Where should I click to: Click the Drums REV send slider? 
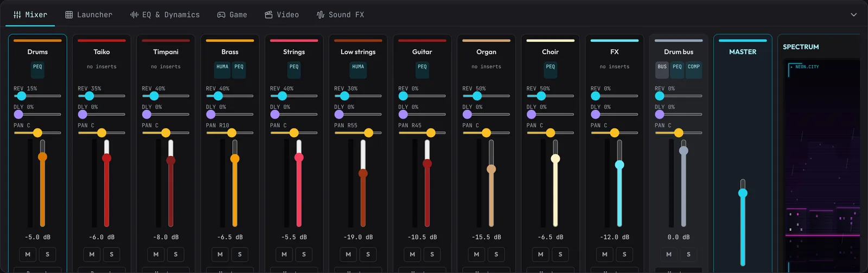pyautogui.click(x=37, y=96)
